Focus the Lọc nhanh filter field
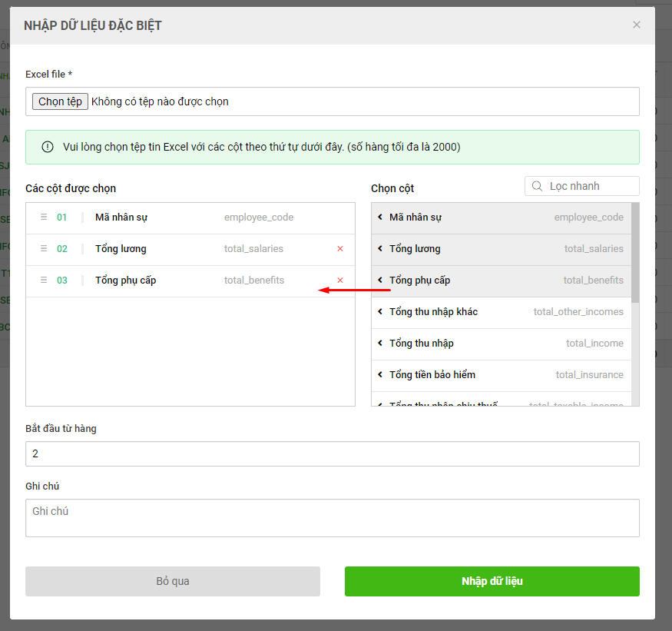 [582, 186]
